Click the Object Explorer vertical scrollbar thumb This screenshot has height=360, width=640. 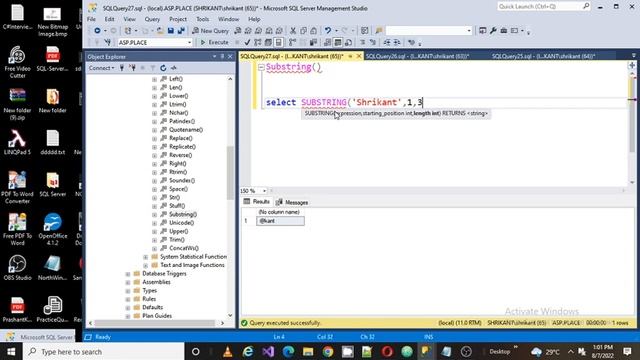click(230, 173)
